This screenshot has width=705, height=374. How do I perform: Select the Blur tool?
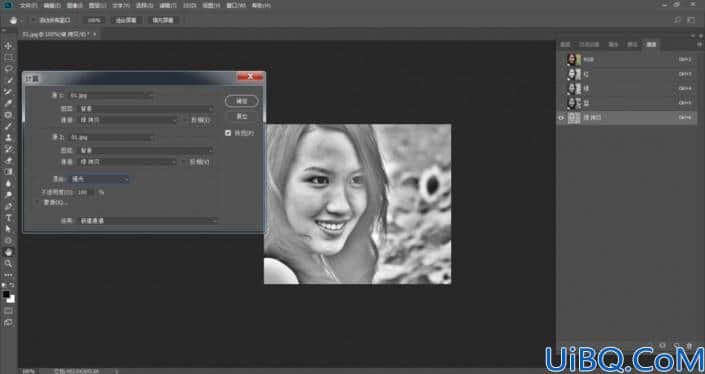pyautogui.click(x=8, y=183)
